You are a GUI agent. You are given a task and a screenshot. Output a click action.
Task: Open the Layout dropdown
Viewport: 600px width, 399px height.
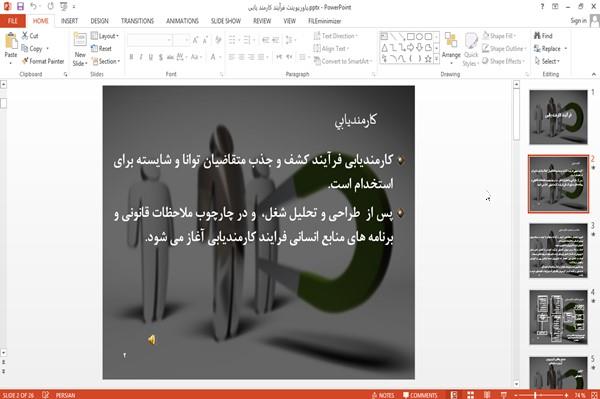105,36
